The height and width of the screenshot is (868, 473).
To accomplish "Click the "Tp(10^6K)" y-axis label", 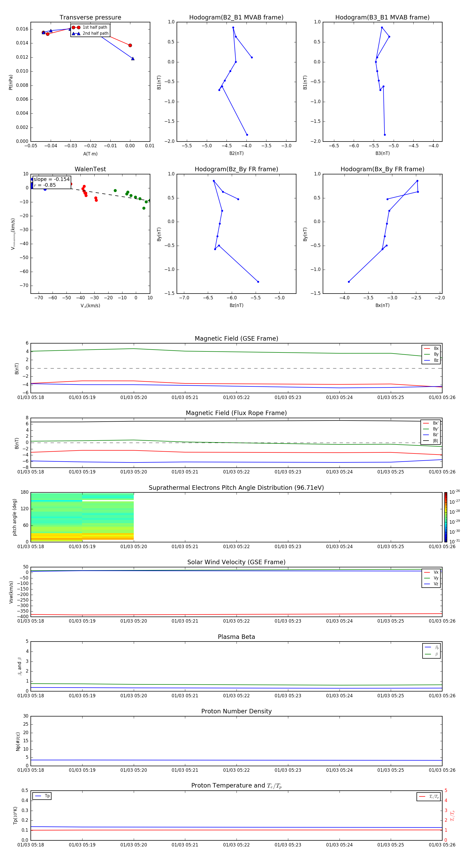I will click(15, 815).
